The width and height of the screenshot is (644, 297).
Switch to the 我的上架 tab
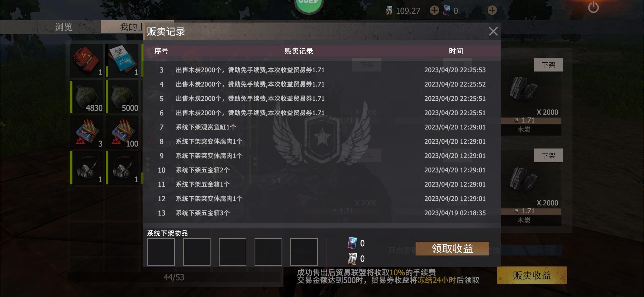(x=132, y=27)
